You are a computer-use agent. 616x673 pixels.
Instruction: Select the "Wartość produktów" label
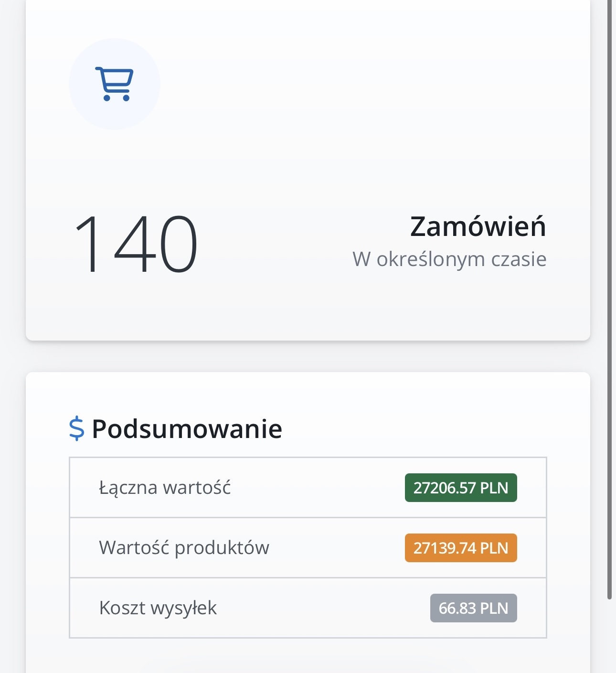click(x=184, y=548)
